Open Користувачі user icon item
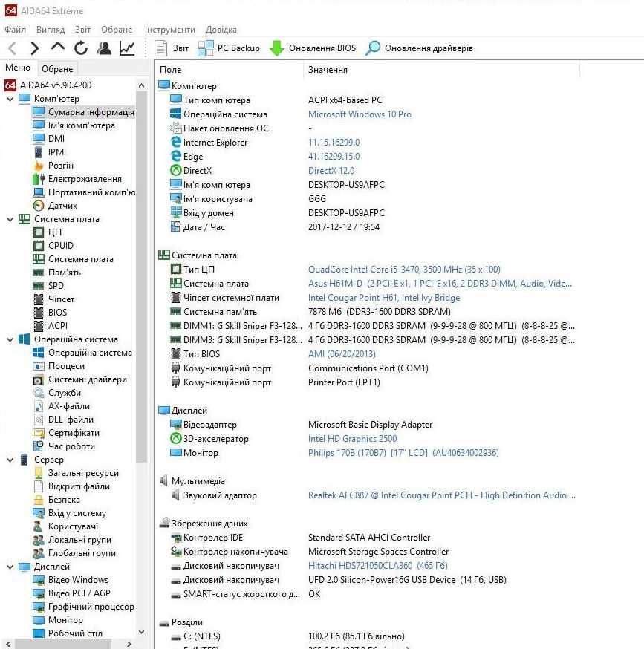 pyautogui.click(x=65, y=526)
